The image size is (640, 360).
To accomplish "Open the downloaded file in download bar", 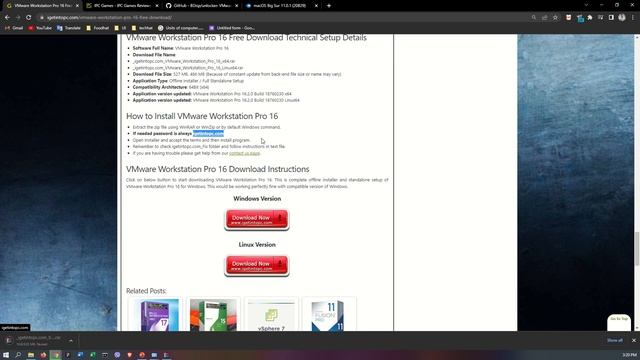I will 35,340.
